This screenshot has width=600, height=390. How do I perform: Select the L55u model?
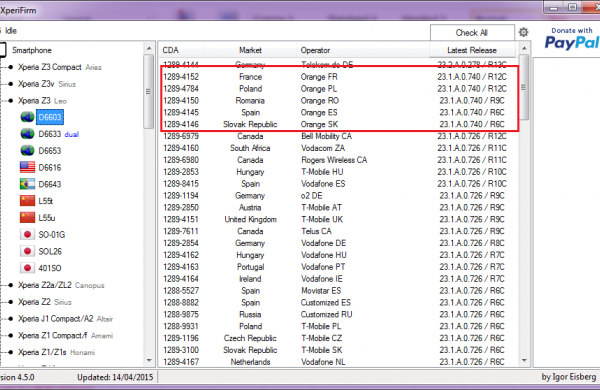coord(47,218)
